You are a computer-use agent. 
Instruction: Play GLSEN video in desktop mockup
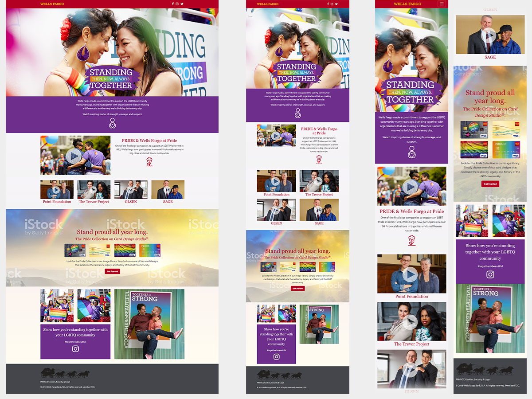click(x=131, y=190)
